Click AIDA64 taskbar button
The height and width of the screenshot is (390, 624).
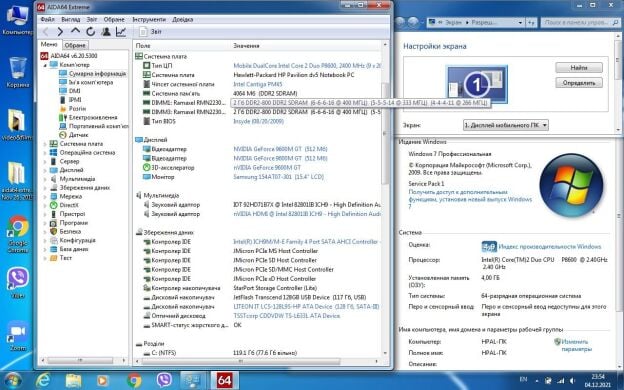click(224, 380)
